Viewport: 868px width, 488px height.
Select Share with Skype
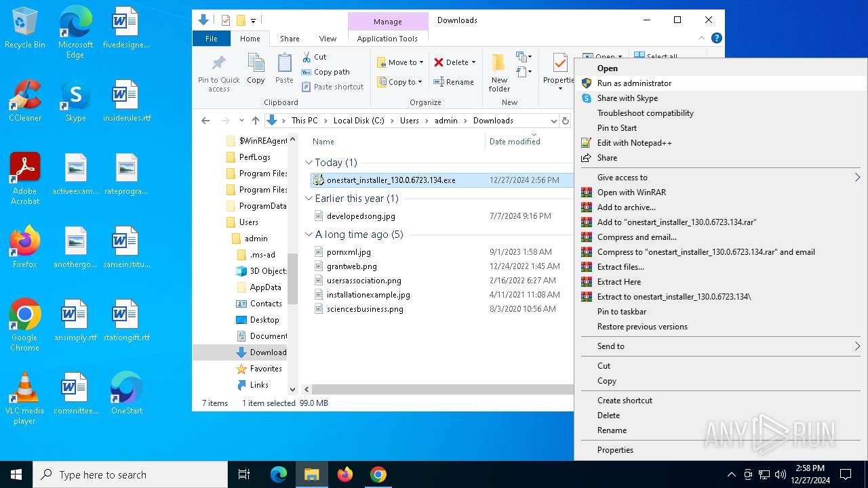pyautogui.click(x=721, y=98)
